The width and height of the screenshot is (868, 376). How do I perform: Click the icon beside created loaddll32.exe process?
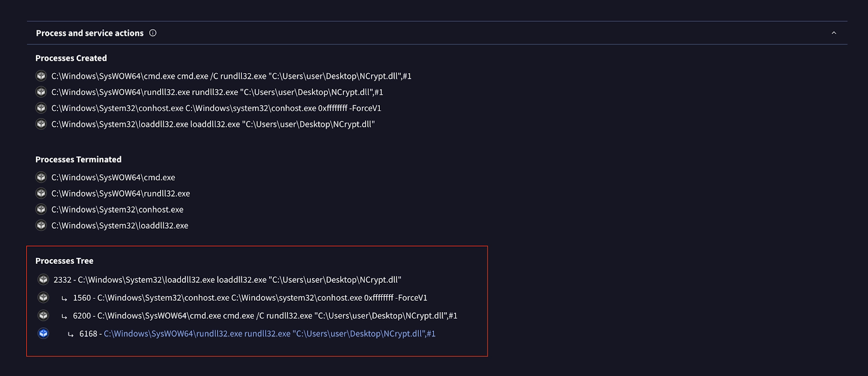coord(41,124)
